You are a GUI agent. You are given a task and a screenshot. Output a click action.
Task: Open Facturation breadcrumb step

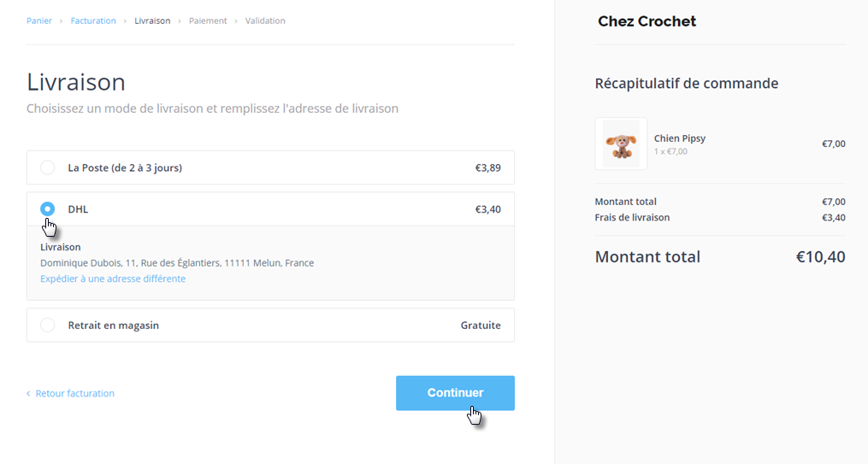tap(93, 21)
